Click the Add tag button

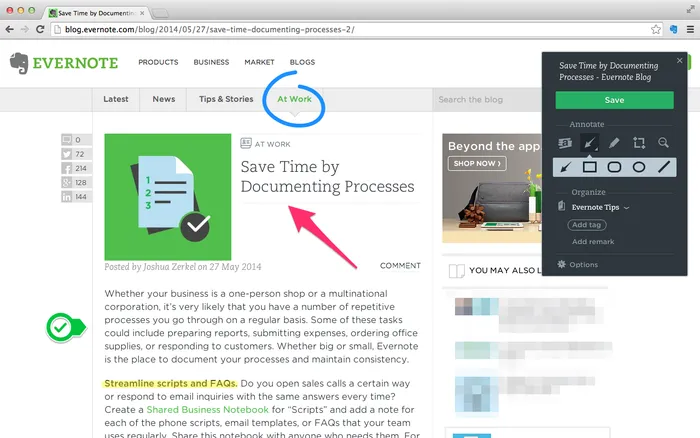tap(587, 225)
